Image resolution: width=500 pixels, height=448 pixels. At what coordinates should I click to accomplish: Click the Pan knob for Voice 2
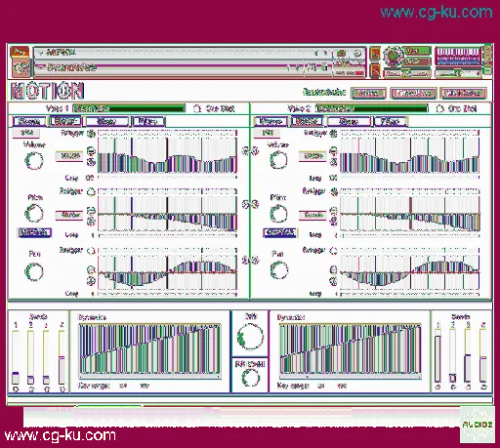pyautogui.click(x=279, y=270)
